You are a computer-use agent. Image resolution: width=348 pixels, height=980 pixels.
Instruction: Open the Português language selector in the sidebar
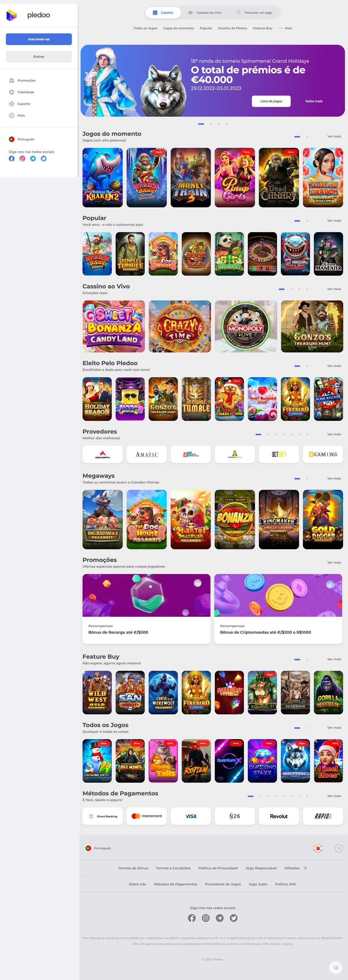point(22,139)
